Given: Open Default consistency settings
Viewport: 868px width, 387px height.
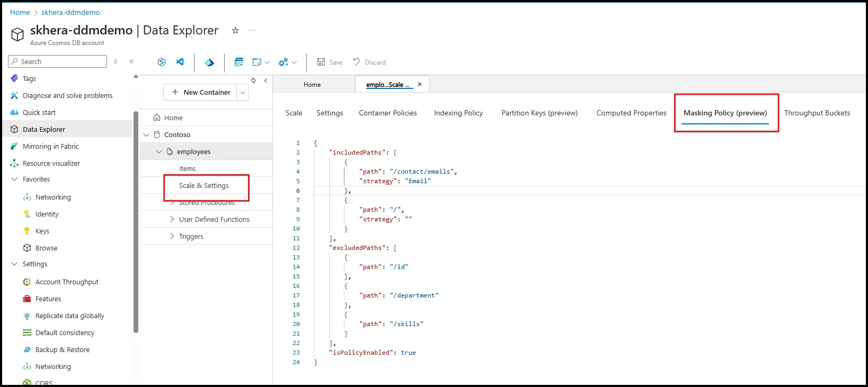Looking at the screenshot, I should point(65,332).
